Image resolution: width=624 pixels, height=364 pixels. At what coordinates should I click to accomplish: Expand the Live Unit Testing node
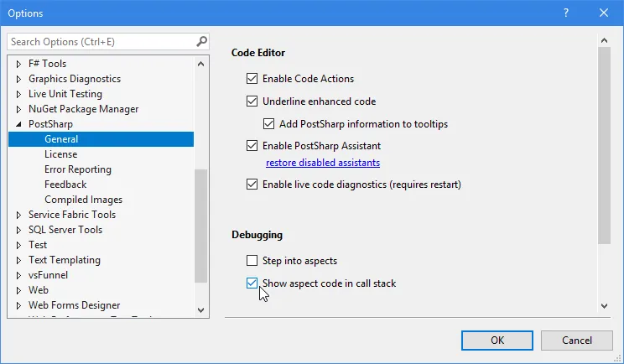18,94
